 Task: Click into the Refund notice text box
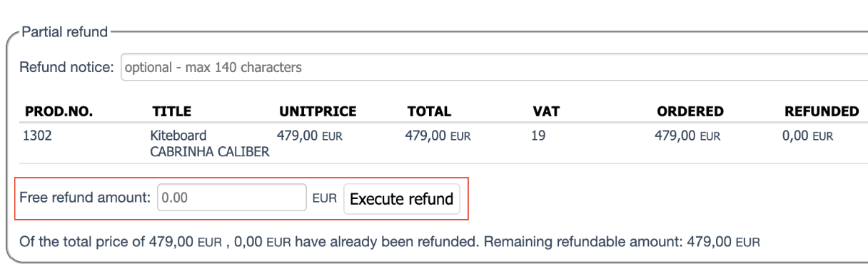pyautogui.click(x=494, y=68)
